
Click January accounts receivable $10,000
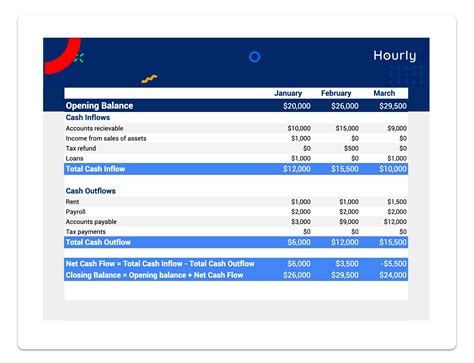(299, 128)
